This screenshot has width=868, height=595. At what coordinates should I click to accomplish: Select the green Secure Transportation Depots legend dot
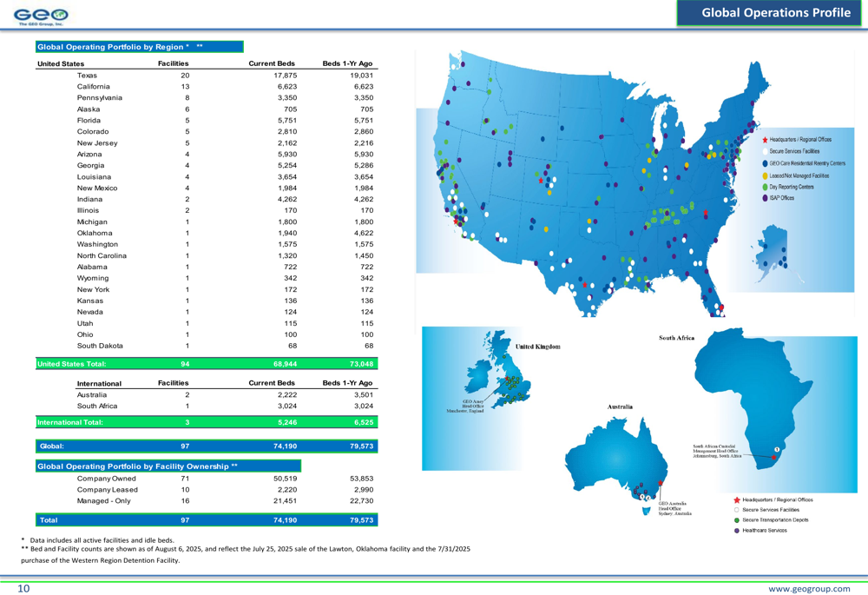tap(737, 520)
